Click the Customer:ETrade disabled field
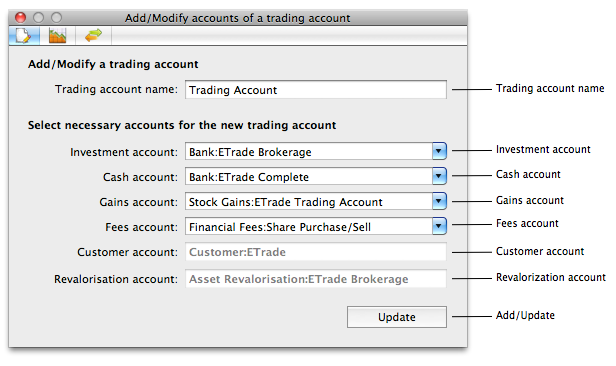Screen dimensions: 616x366 pyautogui.click(x=316, y=252)
